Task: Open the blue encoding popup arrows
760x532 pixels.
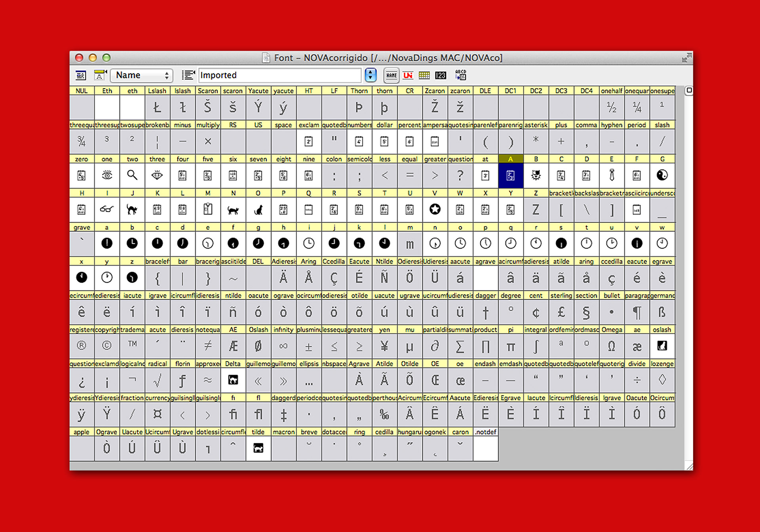Action: pyautogui.click(x=370, y=75)
